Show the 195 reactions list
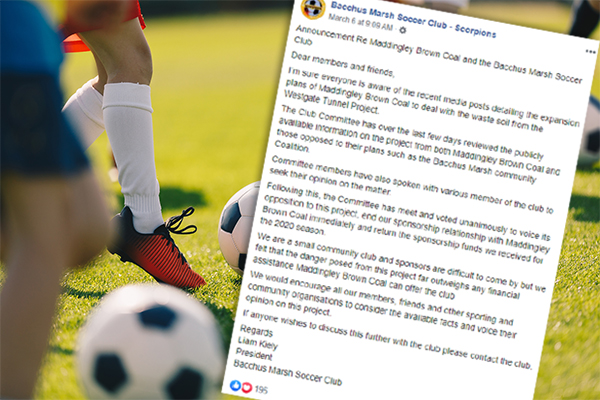Image resolution: width=600 pixels, height=400 pixels. 261,390
